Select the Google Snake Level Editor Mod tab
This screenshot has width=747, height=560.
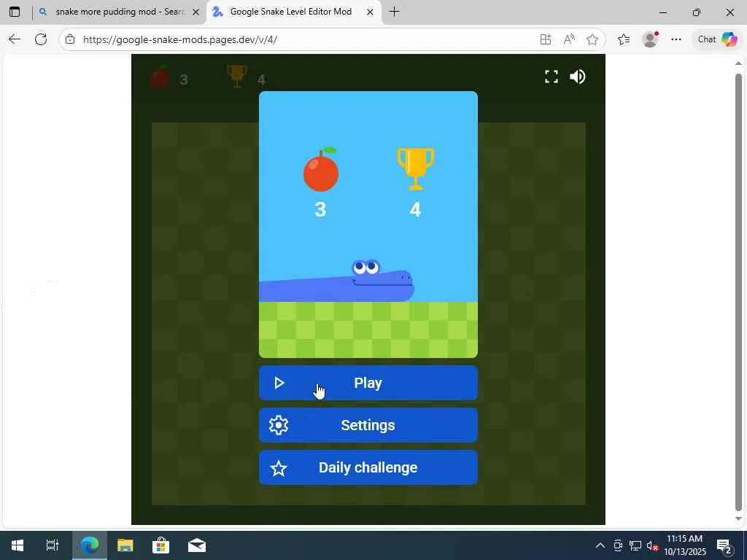click(294, 12)
